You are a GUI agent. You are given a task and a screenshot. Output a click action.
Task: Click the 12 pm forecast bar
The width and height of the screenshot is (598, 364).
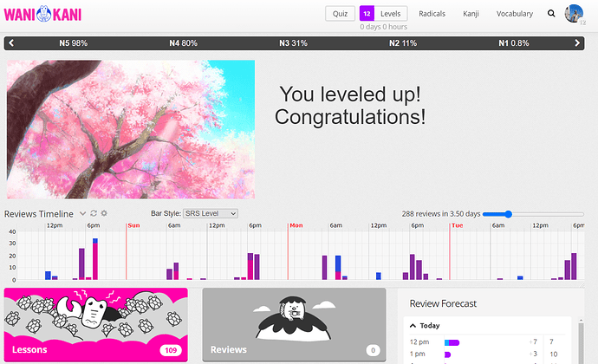pos(452,342)
